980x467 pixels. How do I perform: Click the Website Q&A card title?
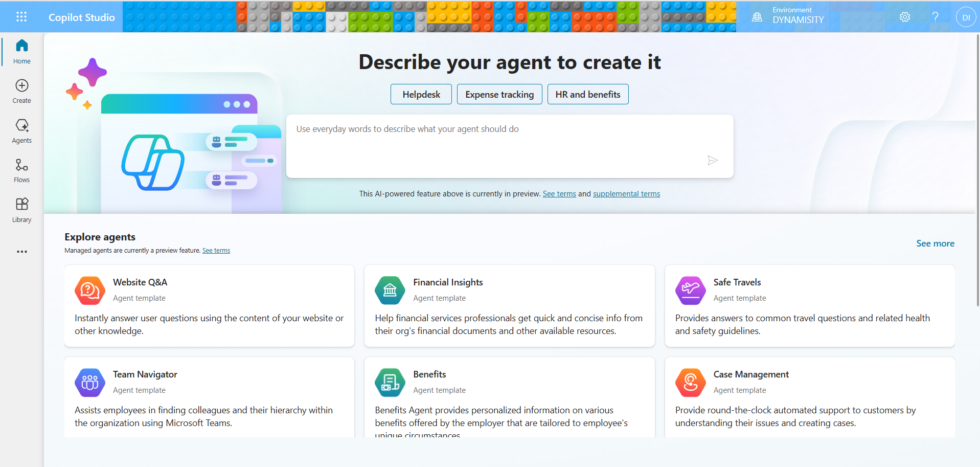pos(140,282)
